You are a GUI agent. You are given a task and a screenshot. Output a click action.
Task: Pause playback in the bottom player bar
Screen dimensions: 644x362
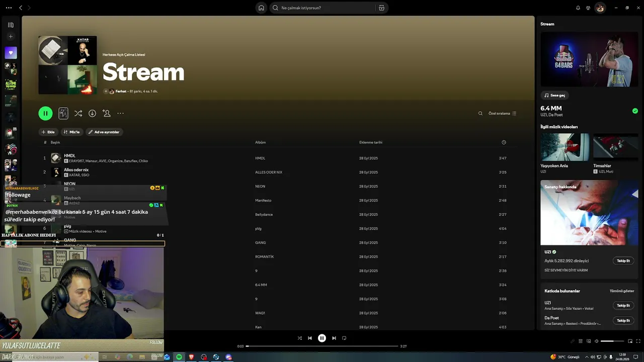point(322,338)
